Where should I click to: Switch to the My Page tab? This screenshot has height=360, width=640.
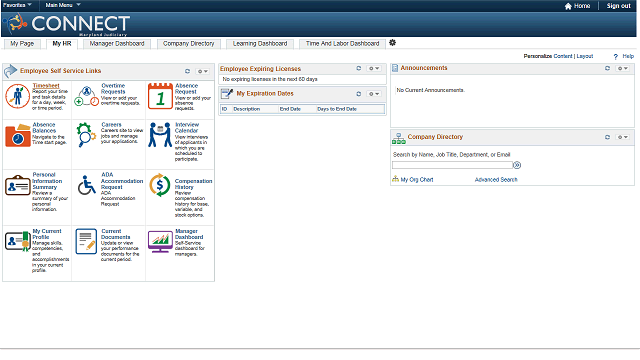[22, 44]
